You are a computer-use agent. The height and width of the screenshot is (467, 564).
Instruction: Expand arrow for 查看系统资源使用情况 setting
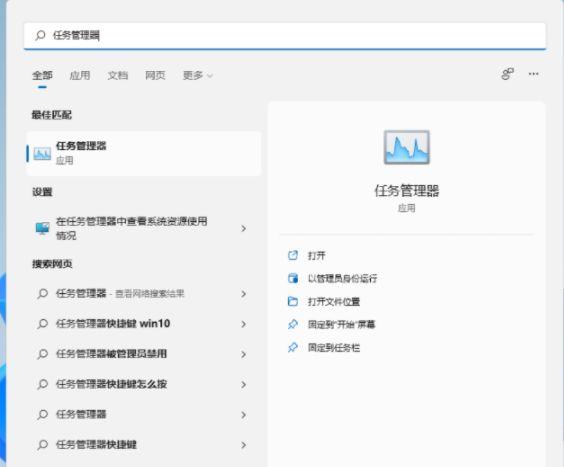click(x=244, y=228)
